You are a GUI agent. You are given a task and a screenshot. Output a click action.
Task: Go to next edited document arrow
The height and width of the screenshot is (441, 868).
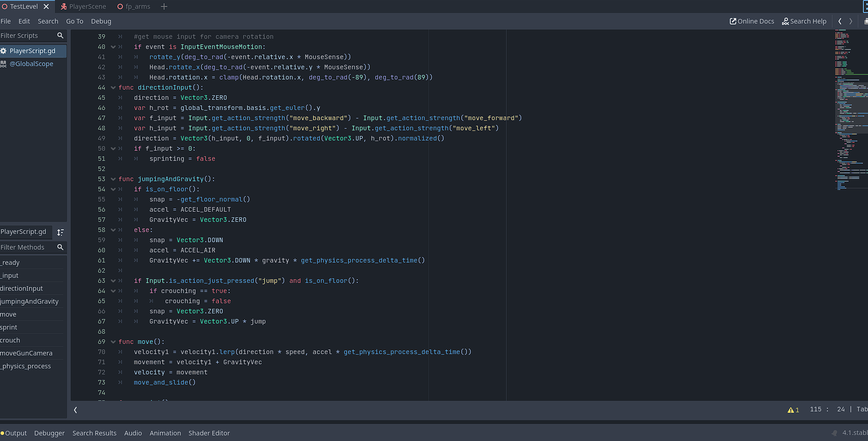[x=851, y=21]
